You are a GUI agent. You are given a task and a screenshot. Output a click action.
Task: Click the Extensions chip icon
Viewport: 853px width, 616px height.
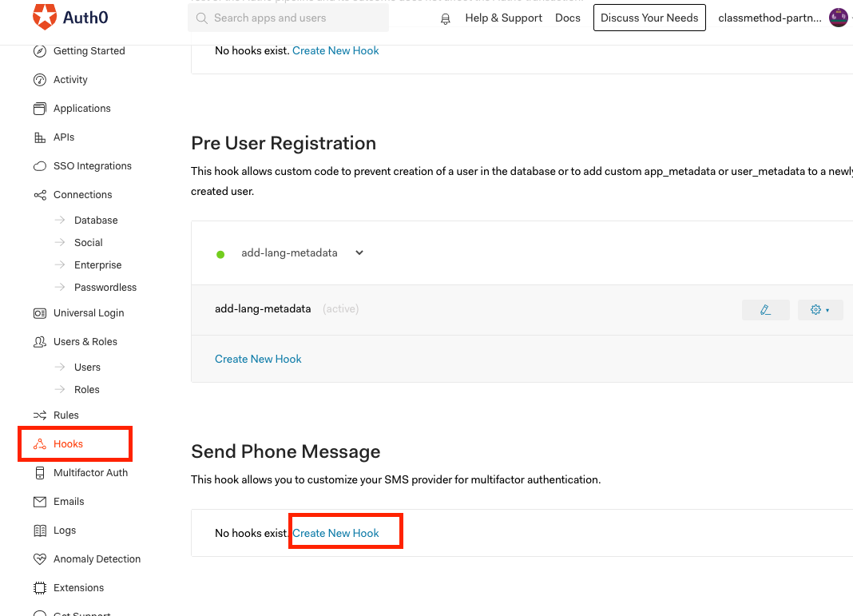40,588
